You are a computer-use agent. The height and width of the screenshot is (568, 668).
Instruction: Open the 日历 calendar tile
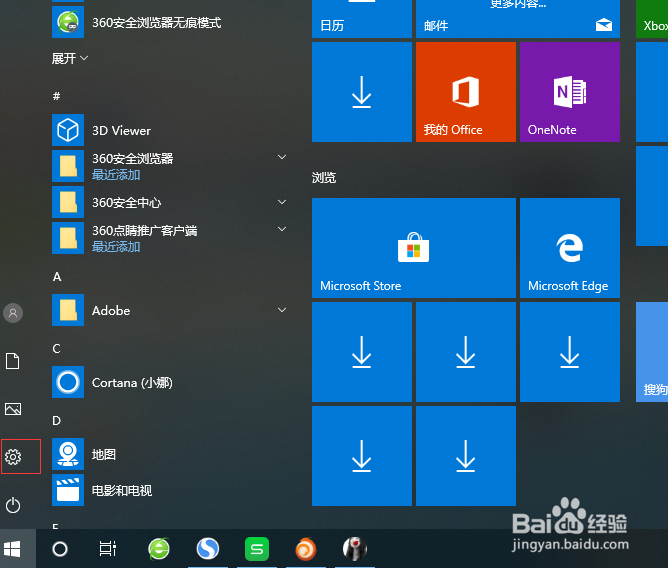pyautogui.click(x=362, y=19)
